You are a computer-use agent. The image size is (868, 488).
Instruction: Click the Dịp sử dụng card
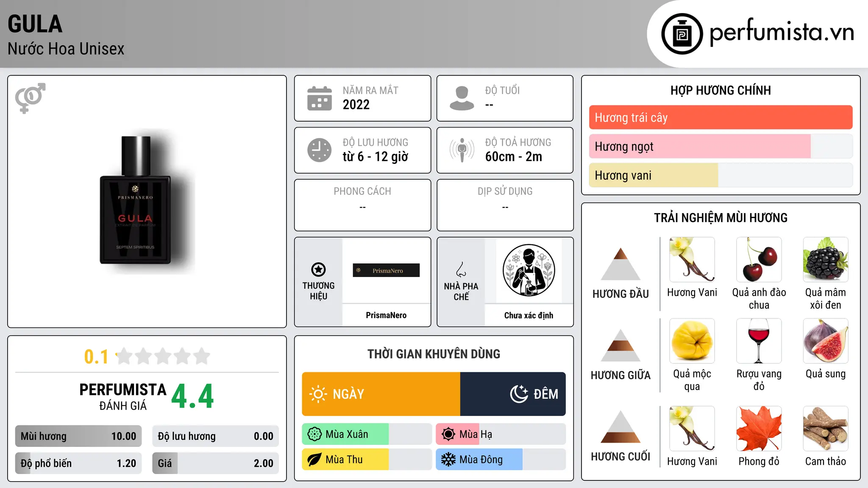505,205
